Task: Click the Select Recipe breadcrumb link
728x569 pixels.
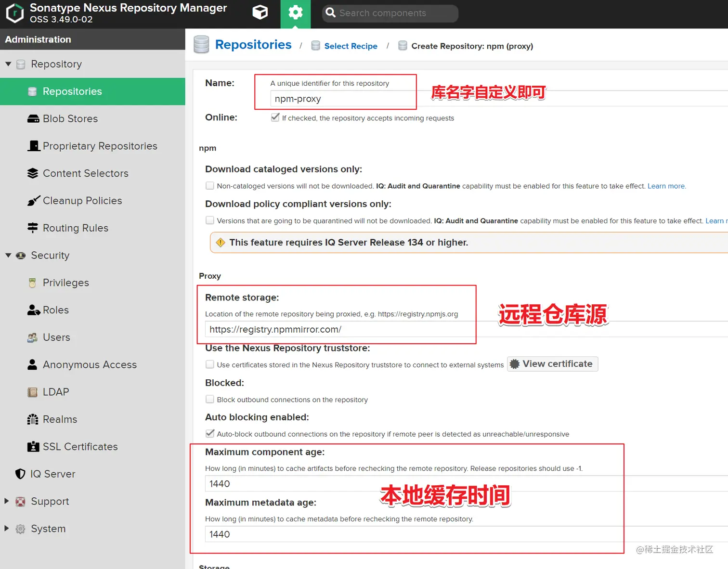Action: (351, 46)
